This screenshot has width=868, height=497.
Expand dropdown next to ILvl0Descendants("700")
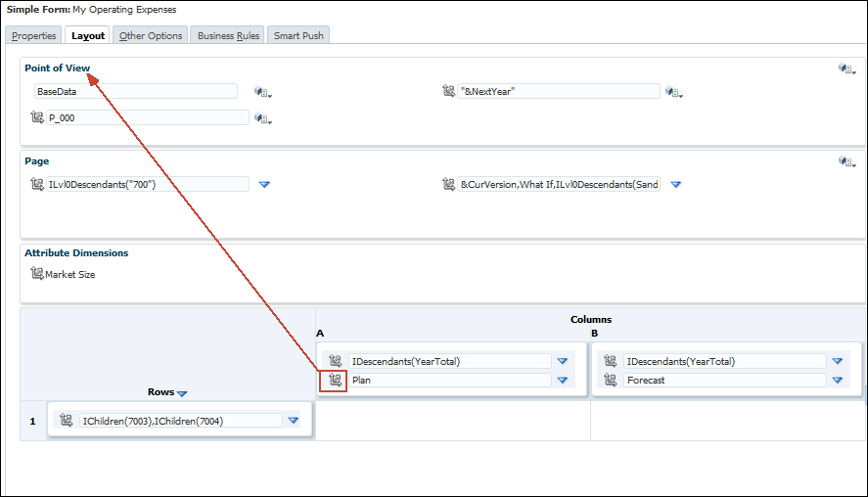tap(264, 184)
